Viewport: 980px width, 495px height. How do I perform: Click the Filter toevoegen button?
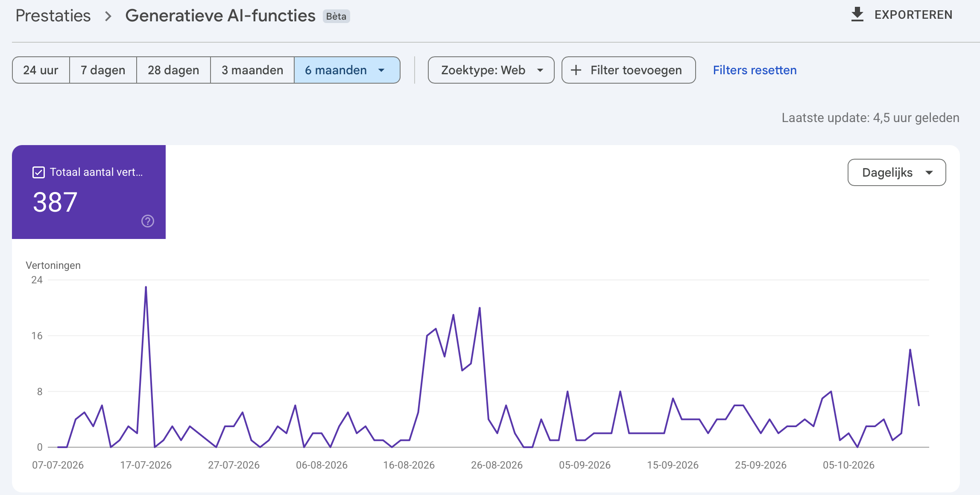pyautogui.click(x=629, y=70)
